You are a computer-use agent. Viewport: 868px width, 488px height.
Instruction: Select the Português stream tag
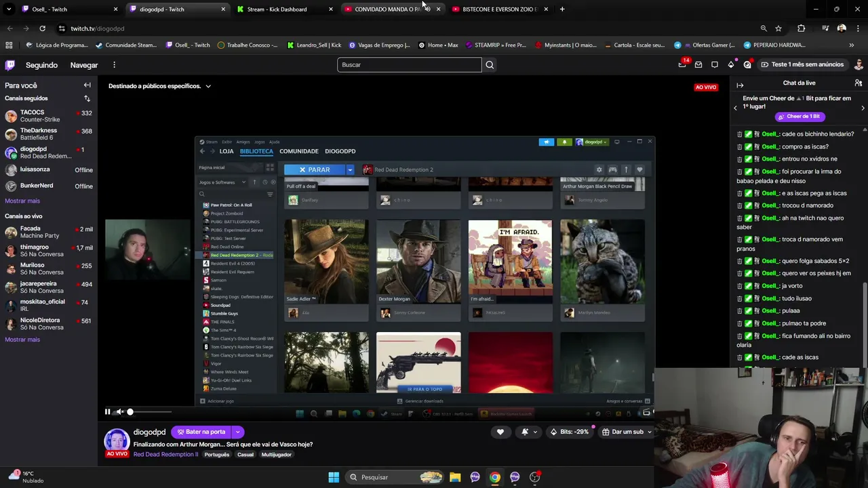point(217,454)
